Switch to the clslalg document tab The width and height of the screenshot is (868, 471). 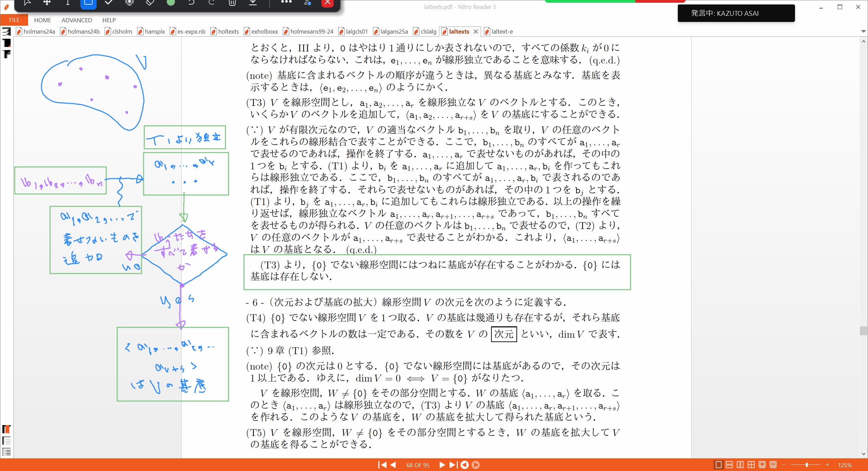coord(425,32)
